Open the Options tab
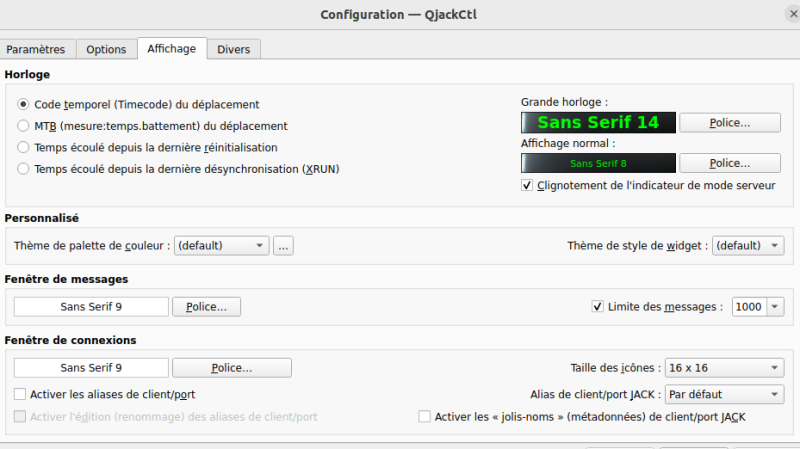The height and width of the screenshot is (449, 800). coord(106,49)
